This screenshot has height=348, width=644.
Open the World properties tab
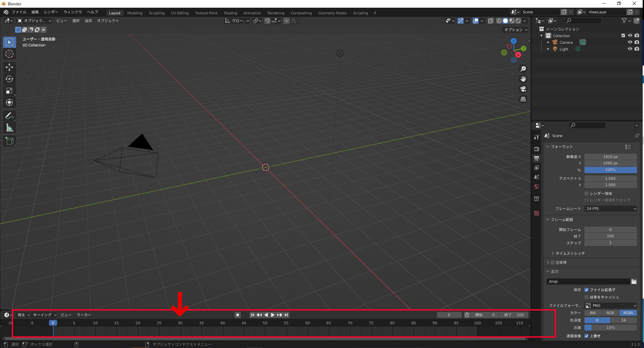tap(537, 186)
